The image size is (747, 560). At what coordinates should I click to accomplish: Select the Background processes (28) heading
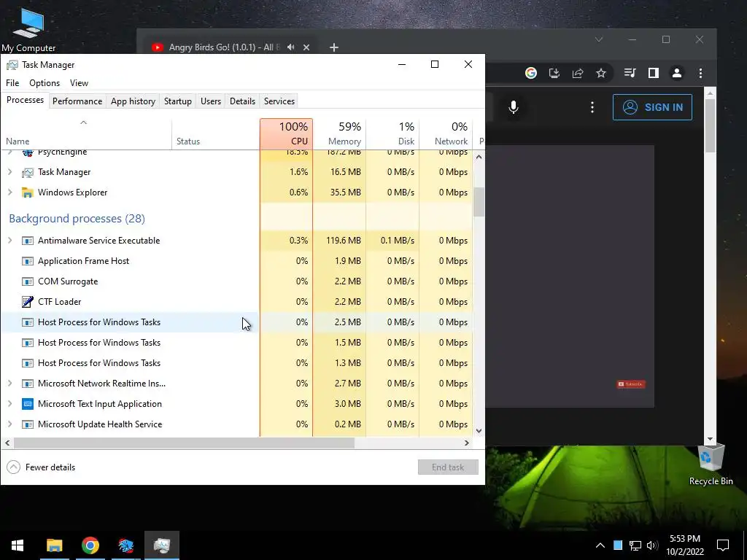[77, 219]
